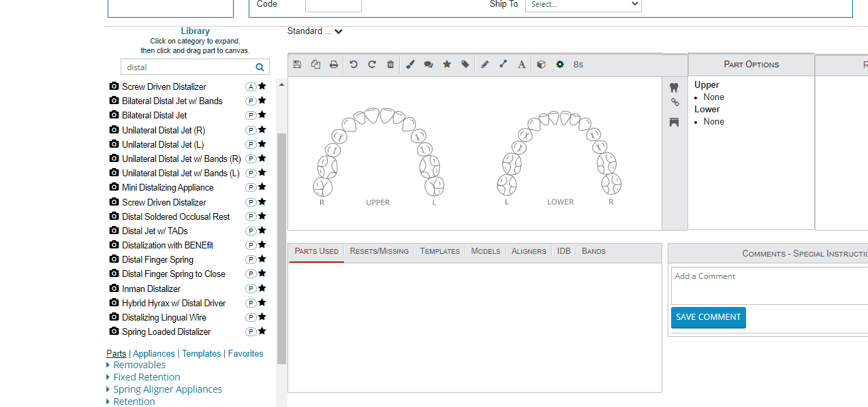Open the Aligners tab

pyautogui.click(x=529, y=251)
